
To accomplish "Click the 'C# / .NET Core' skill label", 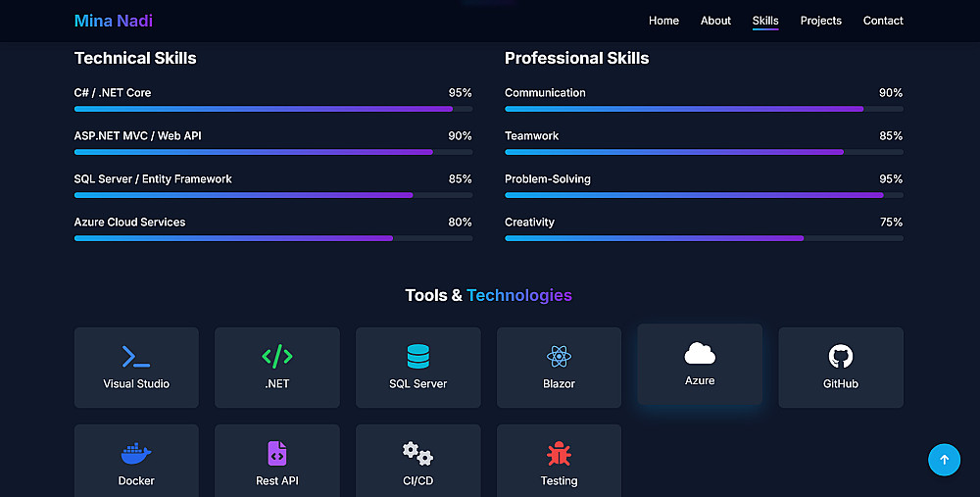I will tap(113, 92).
